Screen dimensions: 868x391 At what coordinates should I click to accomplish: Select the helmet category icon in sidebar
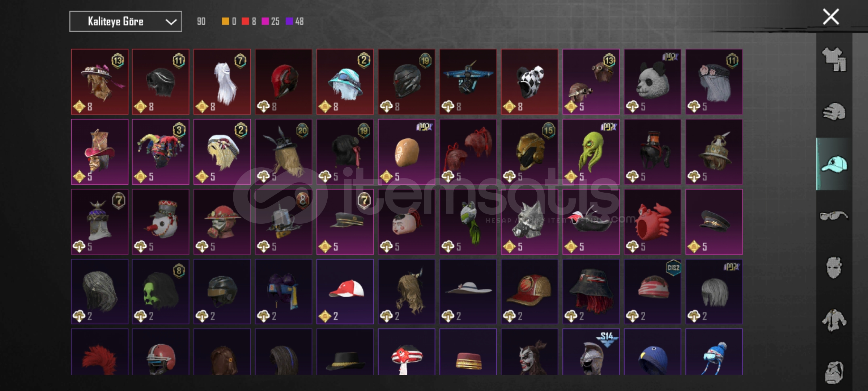point(834,112)
